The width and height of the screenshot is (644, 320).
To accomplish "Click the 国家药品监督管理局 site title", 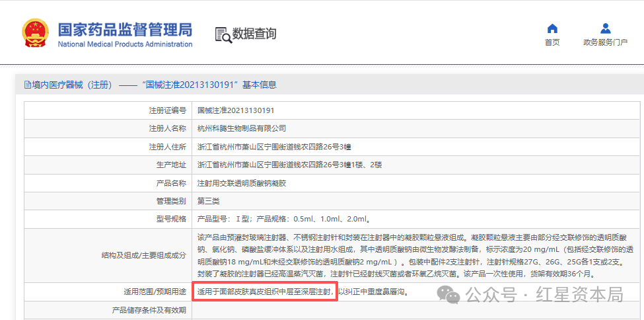I will 125,30.
